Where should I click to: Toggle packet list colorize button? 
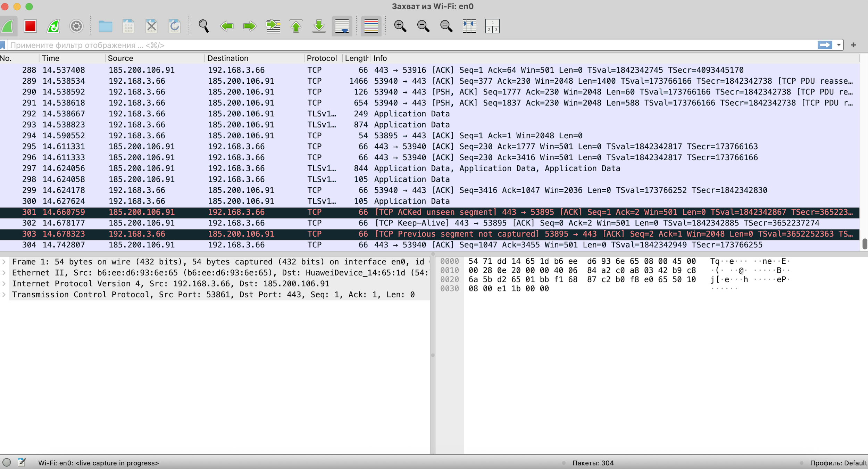point(371,26)
